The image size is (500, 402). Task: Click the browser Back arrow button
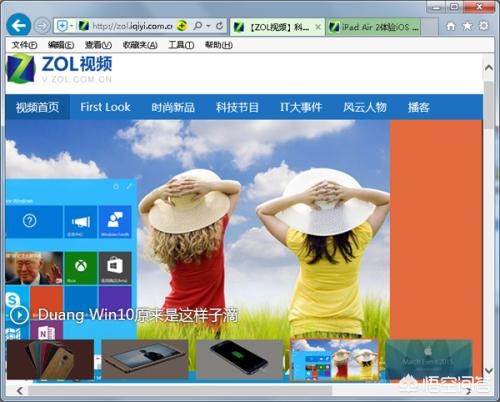pos(19,25)
